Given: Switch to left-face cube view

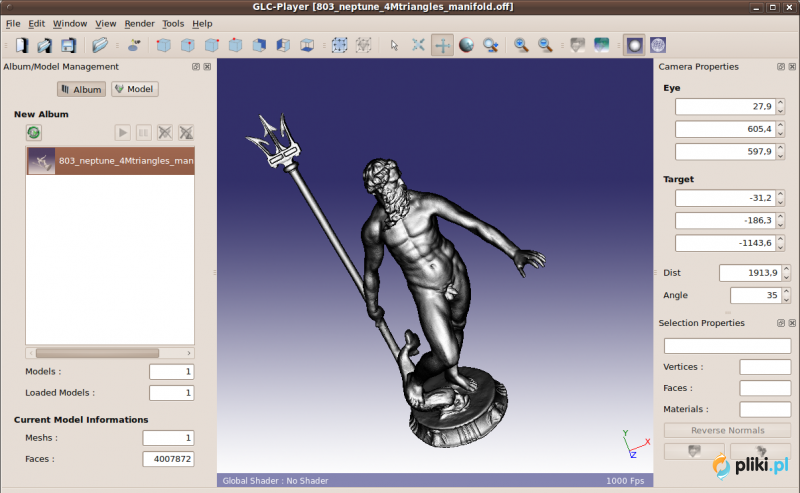Looking at the screenshot, I should point(283,45).
